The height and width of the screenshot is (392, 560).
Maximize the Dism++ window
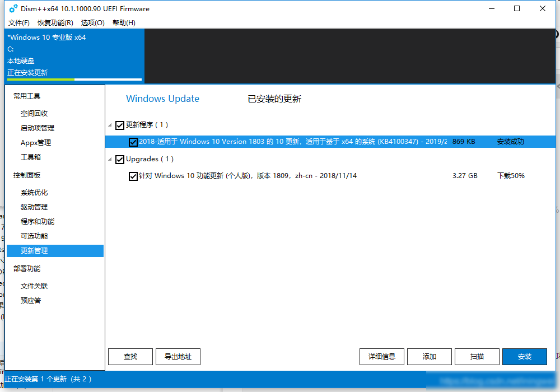[517, 8]
